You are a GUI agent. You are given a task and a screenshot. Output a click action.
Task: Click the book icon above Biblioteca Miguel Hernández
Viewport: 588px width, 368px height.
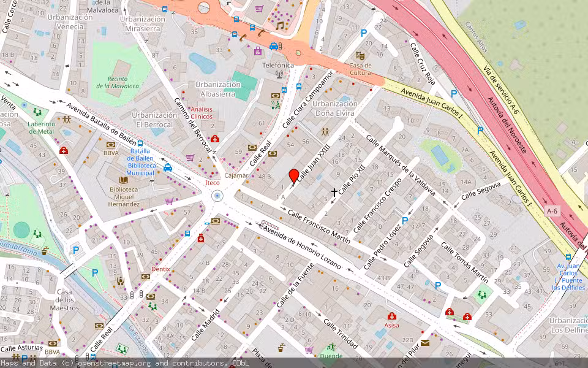(x=123, y=180)
